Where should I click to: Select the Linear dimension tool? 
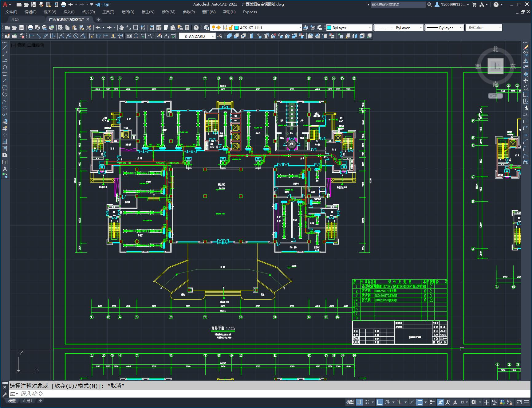point(31,36)
